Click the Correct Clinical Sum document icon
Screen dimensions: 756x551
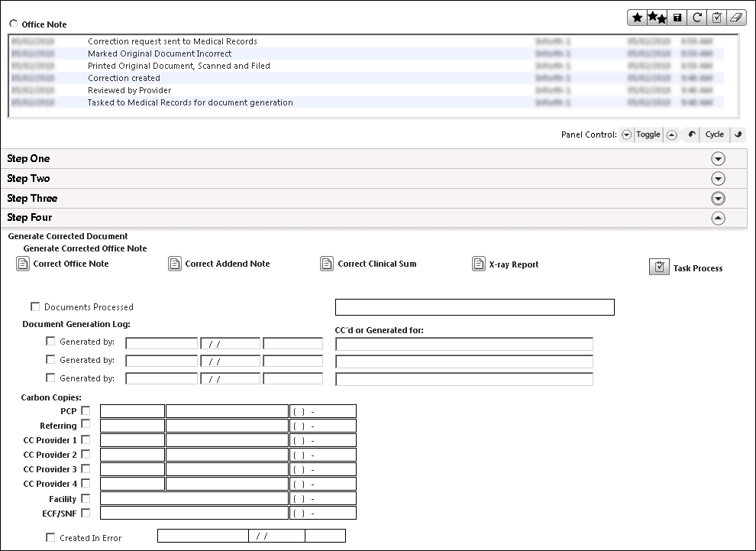click(x=327, y=264)
